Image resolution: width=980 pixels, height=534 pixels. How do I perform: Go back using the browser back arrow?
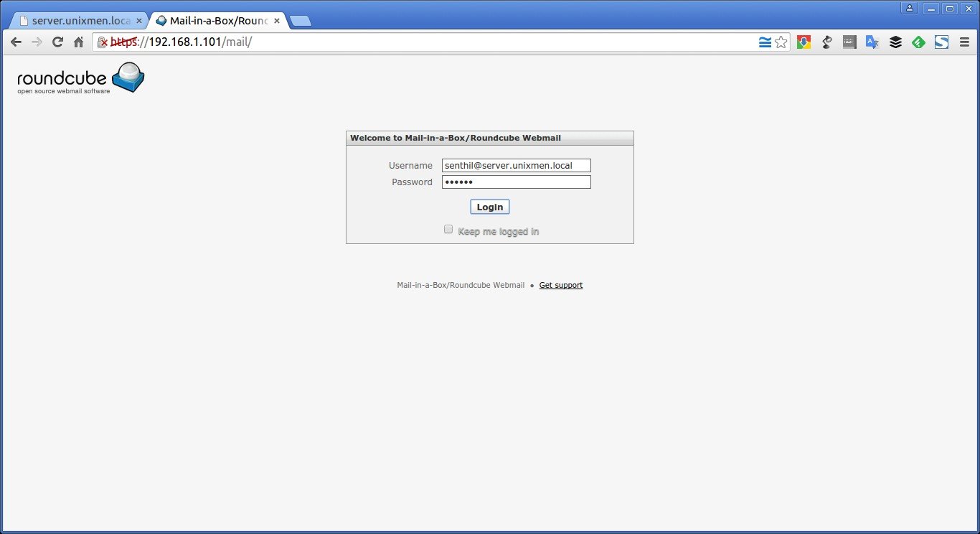pos(16,42)
